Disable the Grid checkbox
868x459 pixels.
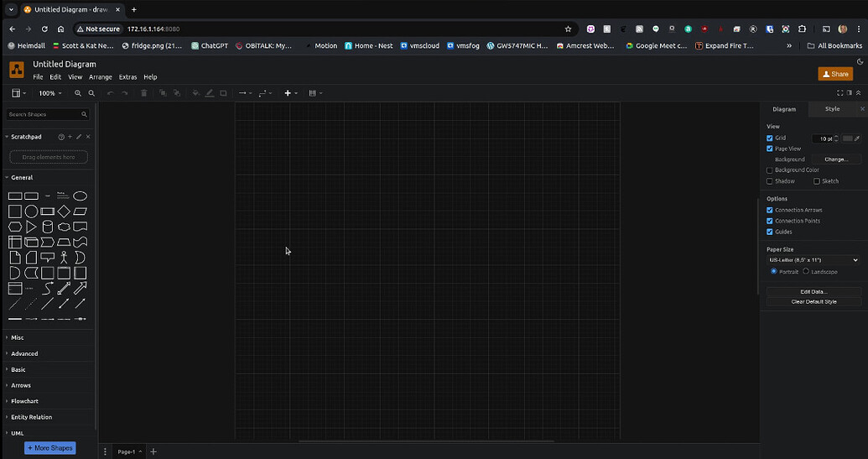(770, 138)
